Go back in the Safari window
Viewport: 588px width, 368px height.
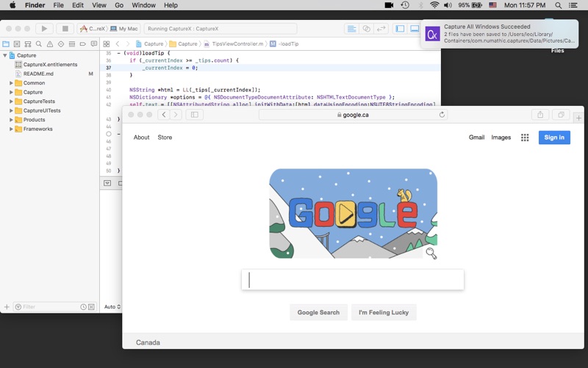163,115
